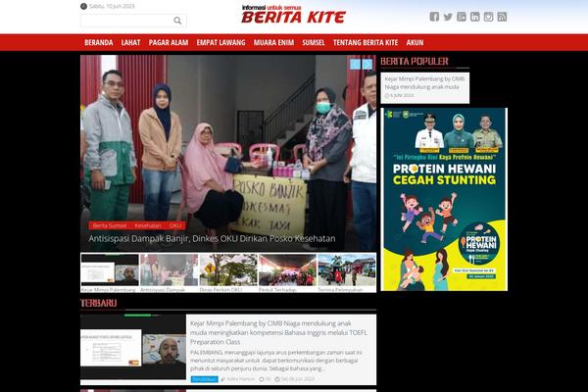
Task: Select the Terima Pelimpahan slider thumbnail
Action: 347,272
